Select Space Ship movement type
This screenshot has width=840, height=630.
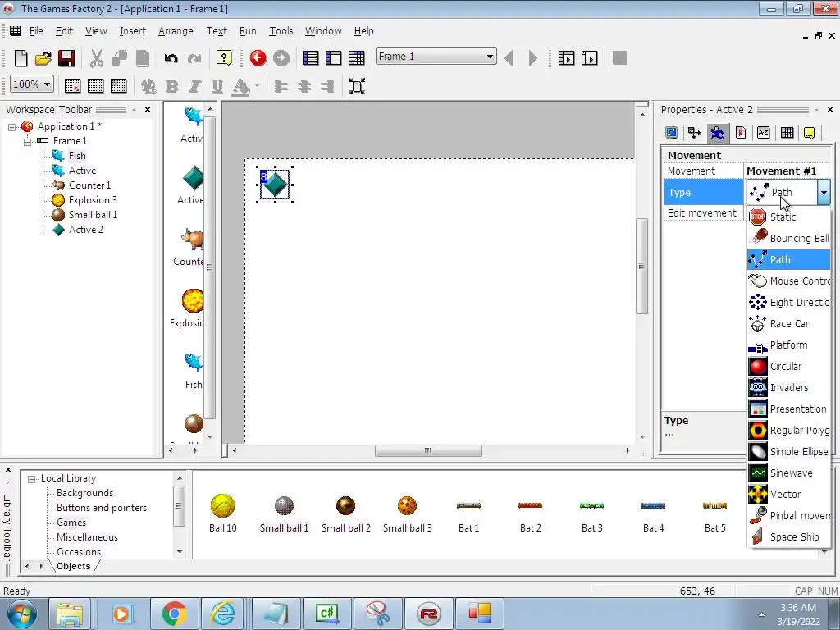(788, 536)
